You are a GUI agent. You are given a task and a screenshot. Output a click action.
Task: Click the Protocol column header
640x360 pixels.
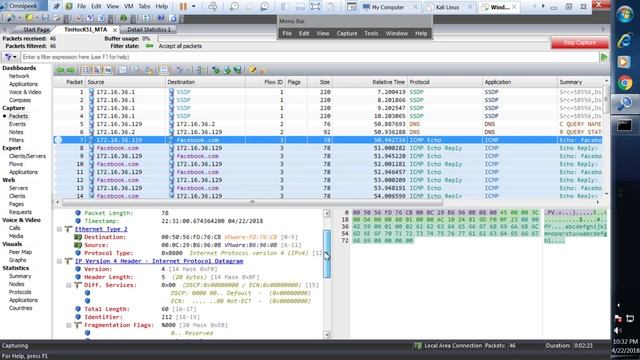(445, 82)
